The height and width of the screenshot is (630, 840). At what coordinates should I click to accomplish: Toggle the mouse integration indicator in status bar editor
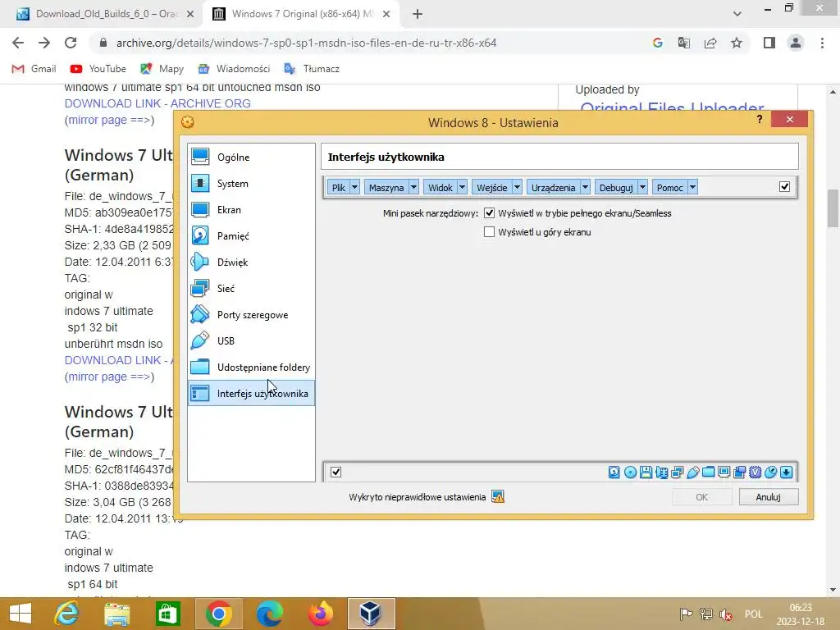[x=771, y=472]
